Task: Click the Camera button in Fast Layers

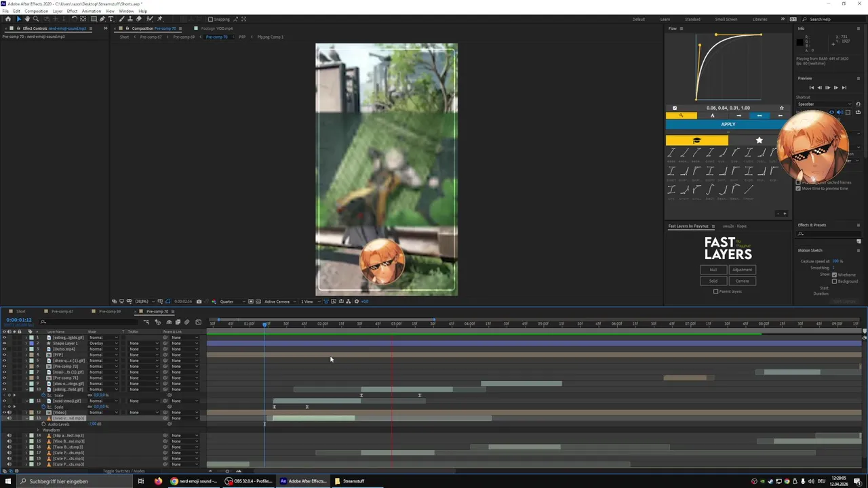Action: [x=742, y=281]
